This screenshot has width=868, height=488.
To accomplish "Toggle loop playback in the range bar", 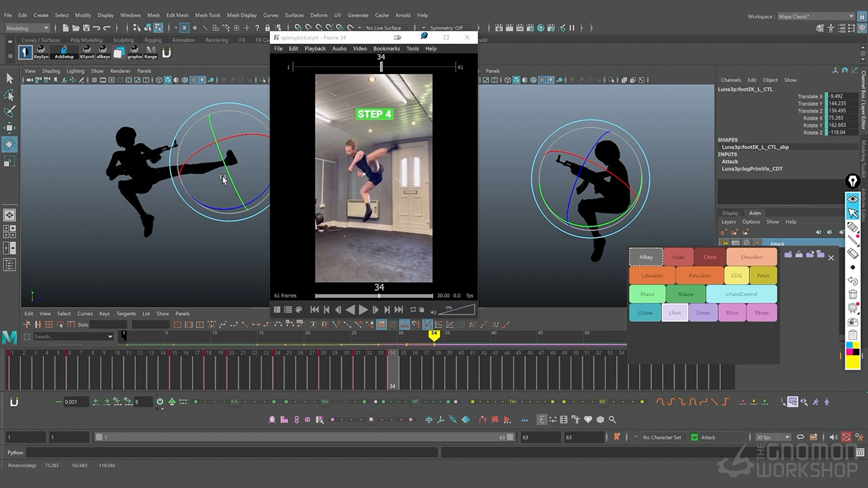I will [801, 437].
